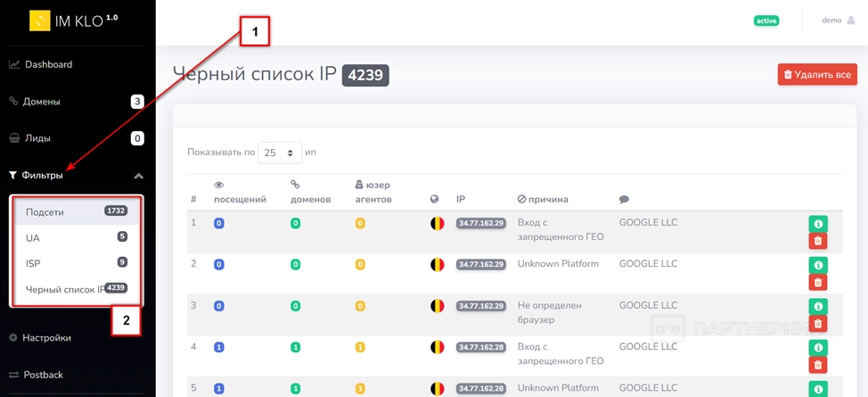This screenshot has width=868, height=397.
Task: Click the Dashboard chart icon
Action: click(x=14, y=64)
